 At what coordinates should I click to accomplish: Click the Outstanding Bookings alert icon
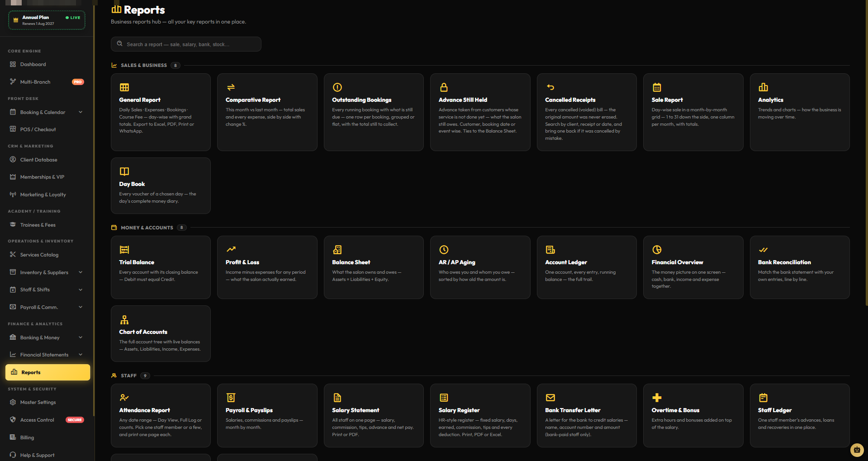click(x=337, y=87)
